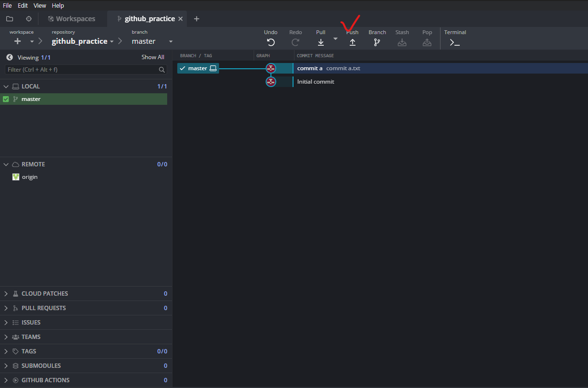588x388 pixels.
Task: Open the Edit menu
Action: pos(23,6)
